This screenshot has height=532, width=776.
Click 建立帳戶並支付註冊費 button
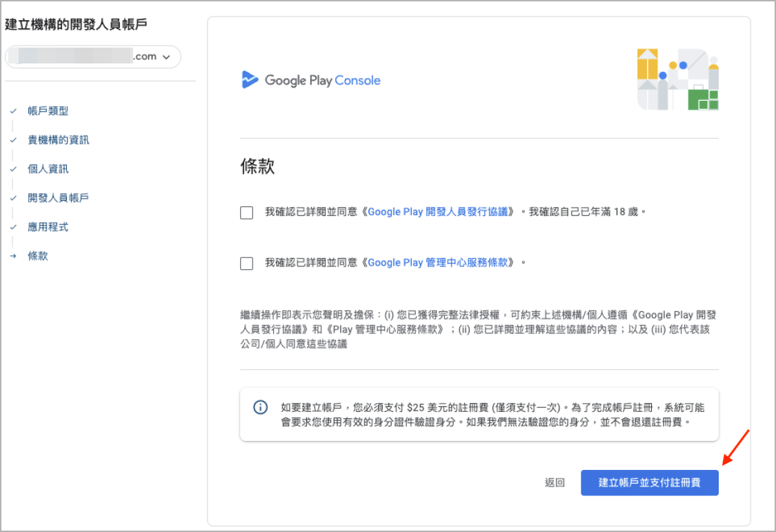tap(650, 482)
